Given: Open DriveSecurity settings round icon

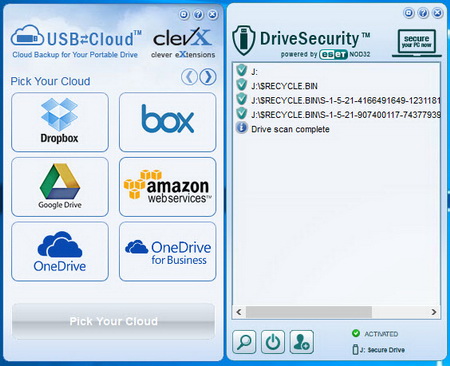Looking at the screenshot, I should coord(409,13).
